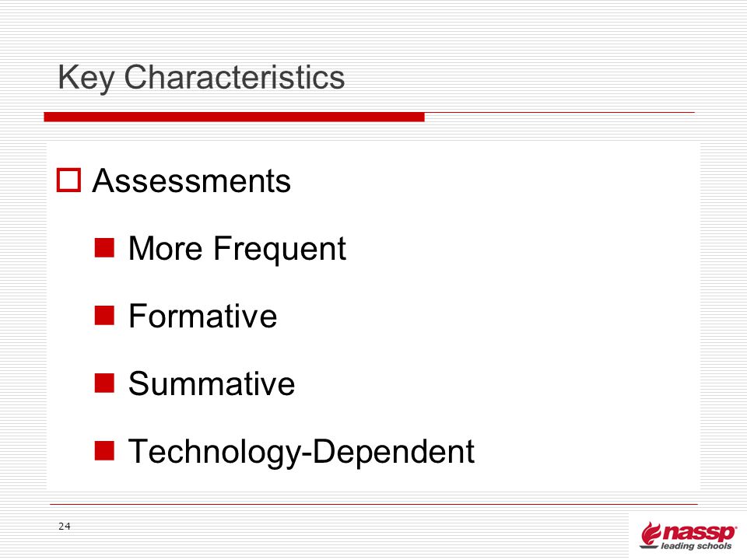Click the word Characteristics in the title

(234, 77)
